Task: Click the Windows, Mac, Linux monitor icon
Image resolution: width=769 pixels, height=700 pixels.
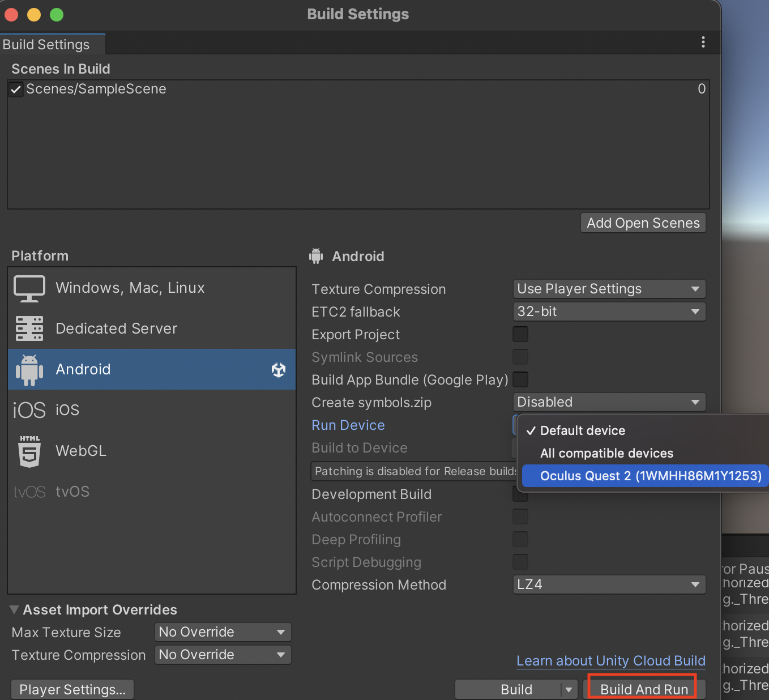Action: tap(29, 288)
